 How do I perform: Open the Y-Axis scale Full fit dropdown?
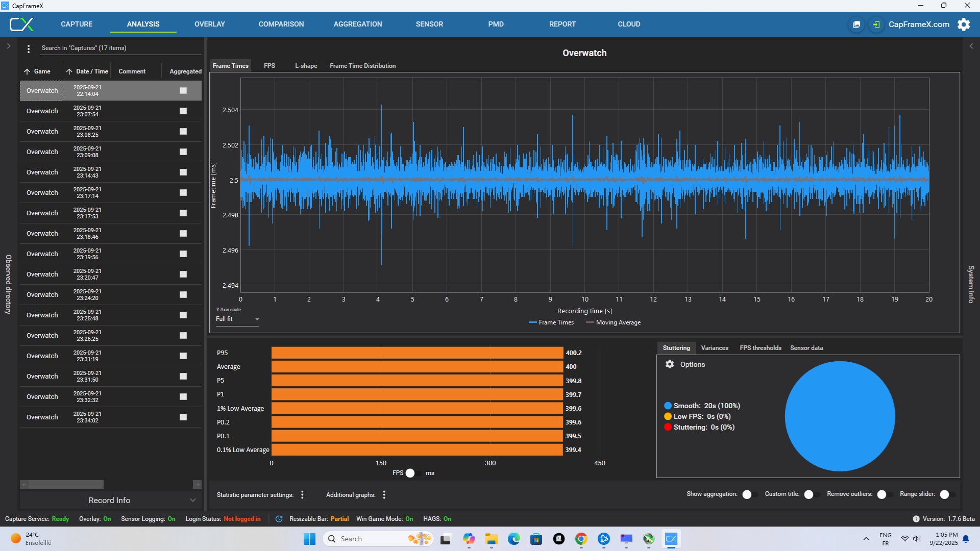click(x=237, y=319)
